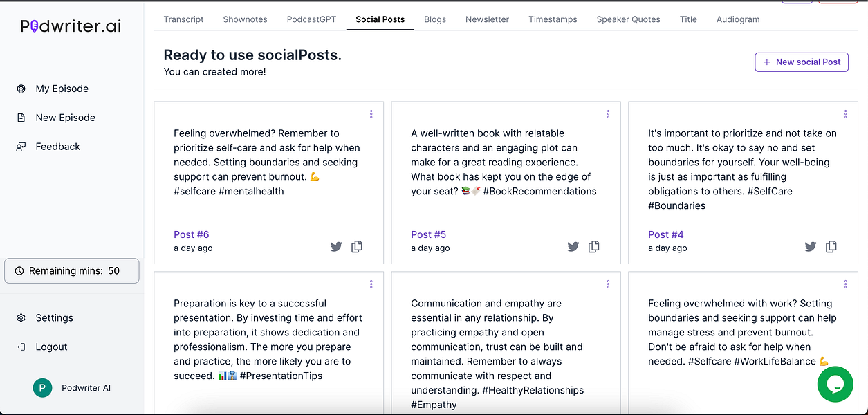
Task: Open the green chat support widget
Action: point(835,385)
